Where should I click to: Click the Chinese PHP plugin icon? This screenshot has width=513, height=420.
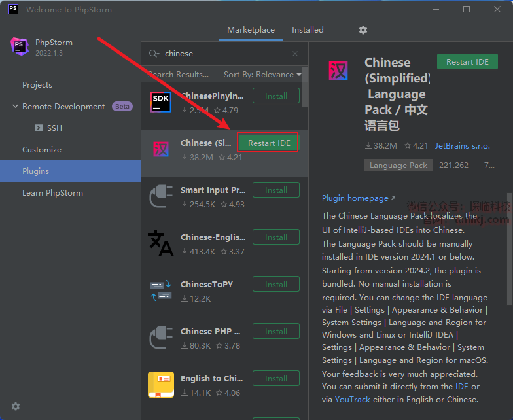click(161, 338)
